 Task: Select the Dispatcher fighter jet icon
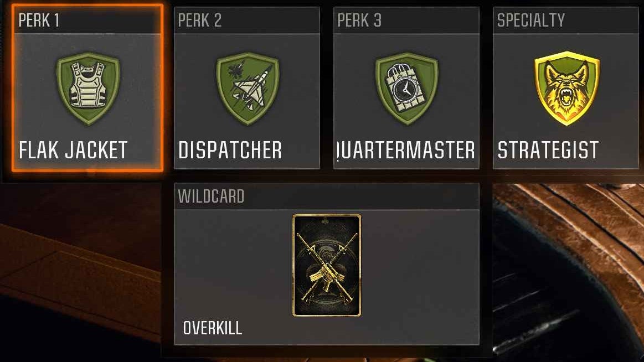pyautogui.click(x=248, y=88)
